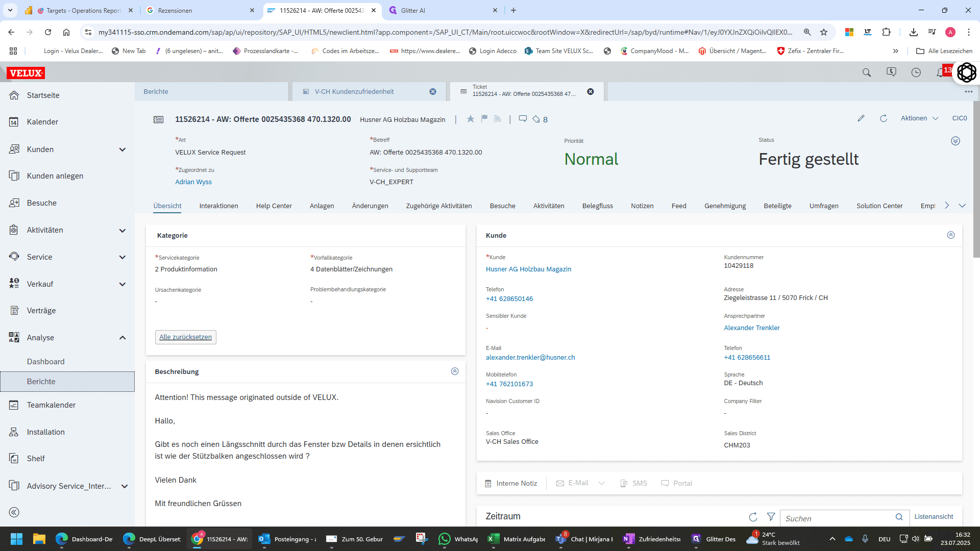Switch to the Interaktionen tab

point(218,206)
